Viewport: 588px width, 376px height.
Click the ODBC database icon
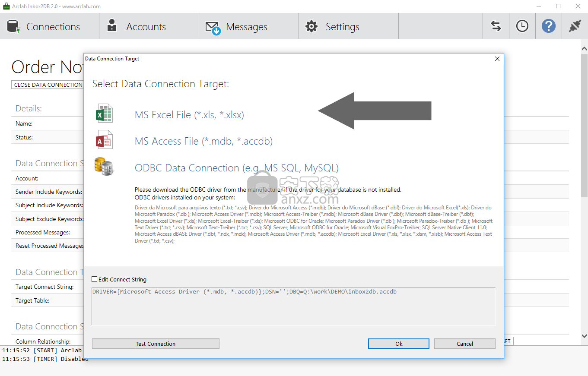click(104, 167)
